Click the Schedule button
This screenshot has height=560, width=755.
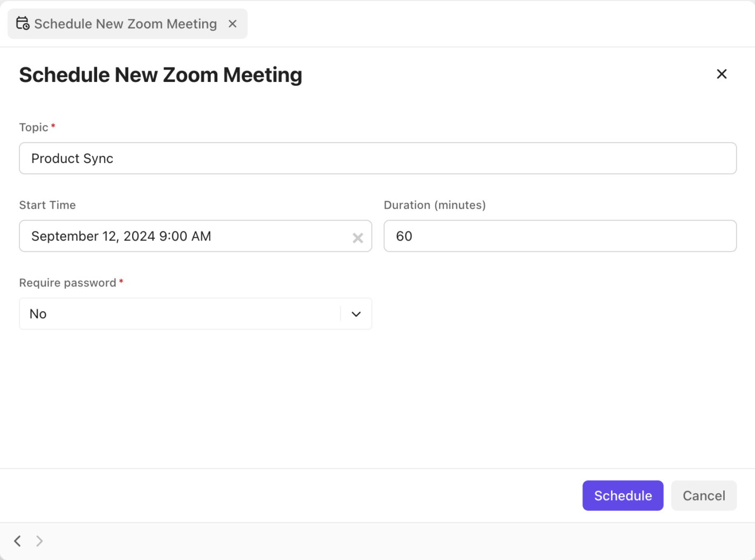tap(623, 495)
